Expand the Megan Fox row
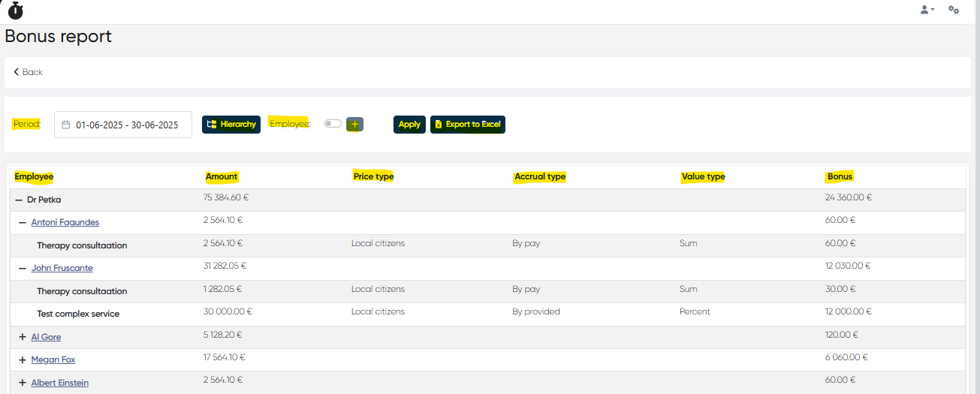This screenshot has height=394, width=980. [x=23, y=360]
